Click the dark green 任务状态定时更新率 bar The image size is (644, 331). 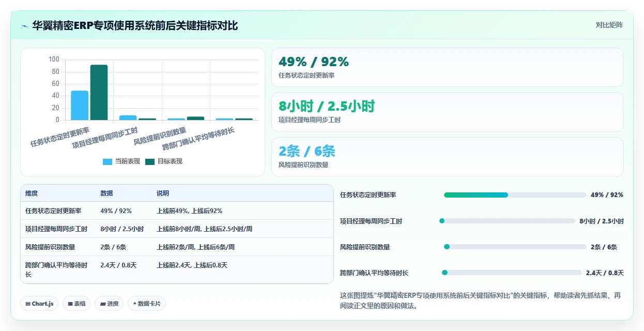click(99, 93)
